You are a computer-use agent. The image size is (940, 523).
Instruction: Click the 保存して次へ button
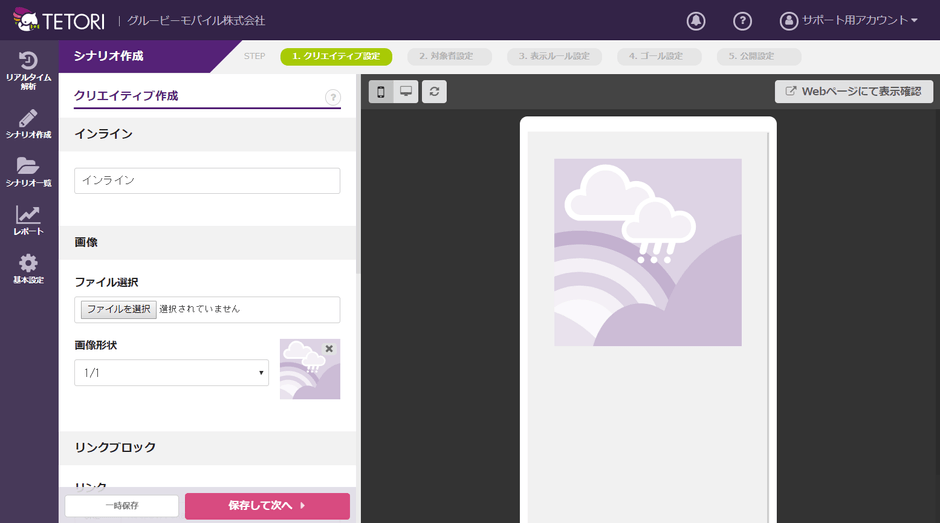267,506
